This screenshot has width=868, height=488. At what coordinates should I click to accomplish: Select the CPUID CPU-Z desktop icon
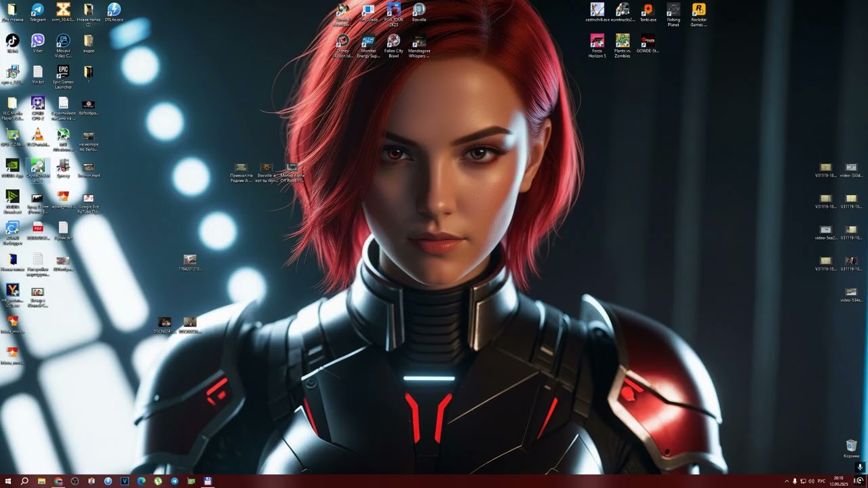pyautogui.click(x=38, y=108)
